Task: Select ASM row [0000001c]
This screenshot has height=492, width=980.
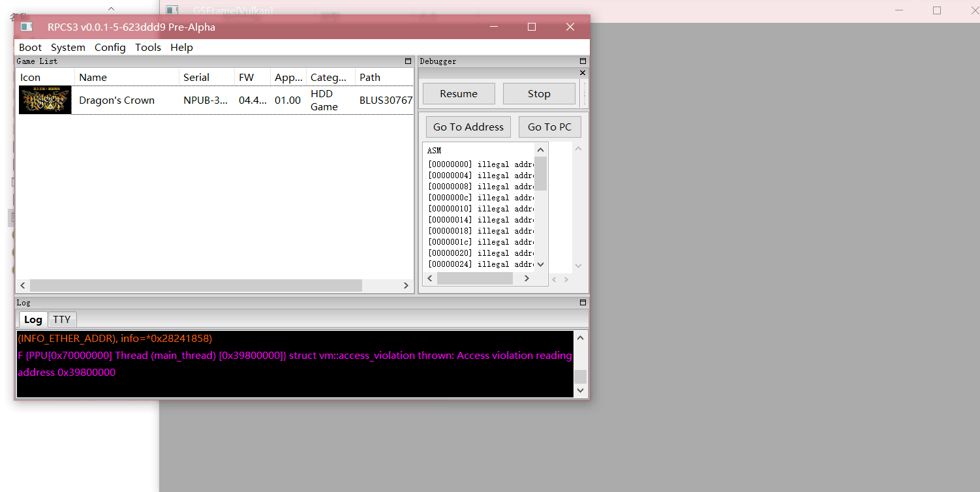Action: (x=480, y=242)
